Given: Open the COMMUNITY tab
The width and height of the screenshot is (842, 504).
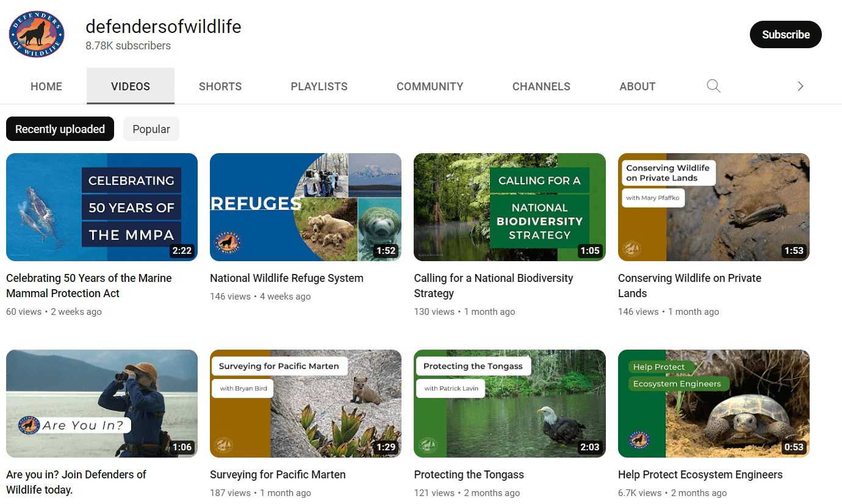Looking at the screenshot, I should point(430,86).
